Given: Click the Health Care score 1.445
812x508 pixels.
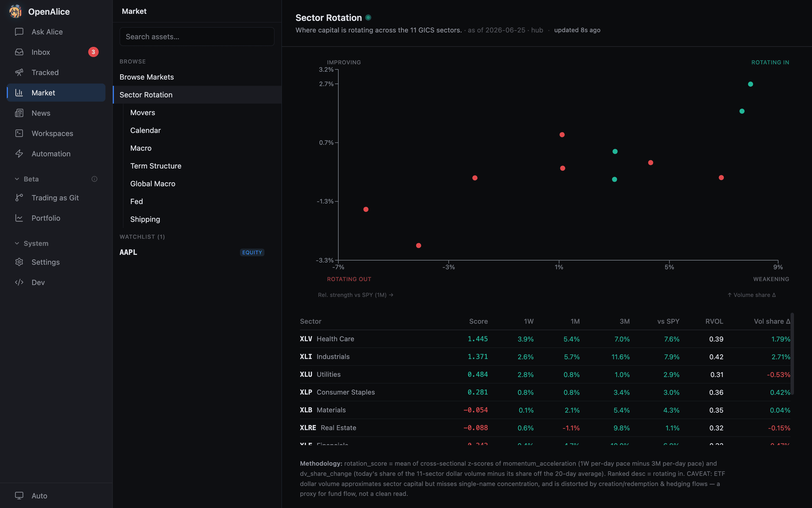Looking at the screenshot, I should coord(478,339).
